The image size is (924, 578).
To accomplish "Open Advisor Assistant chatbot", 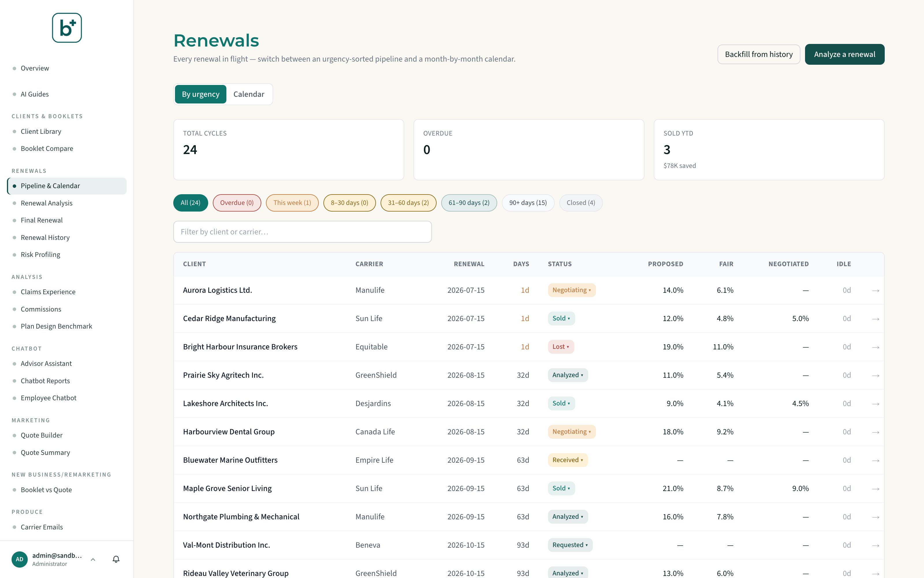I will pyautogui.click(x=46, y=364).
